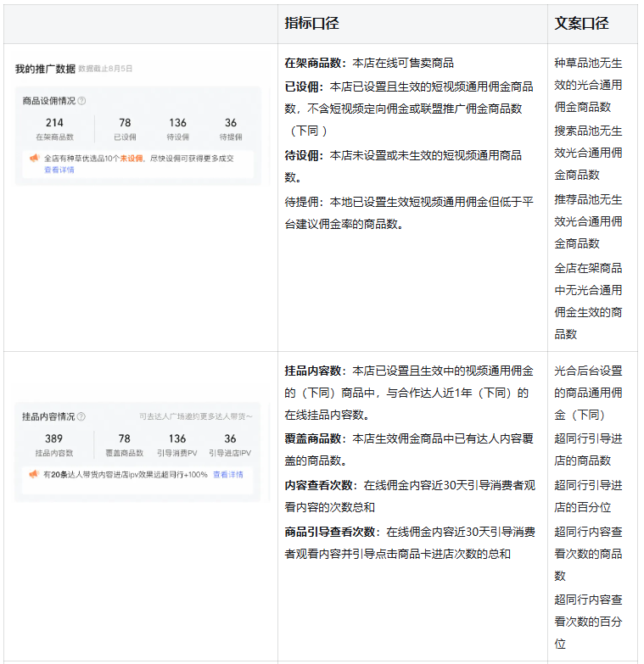
Task: Open 查看详情 link under 未设佣 notice
Action: pyautogui.click(x=59, y=170)
